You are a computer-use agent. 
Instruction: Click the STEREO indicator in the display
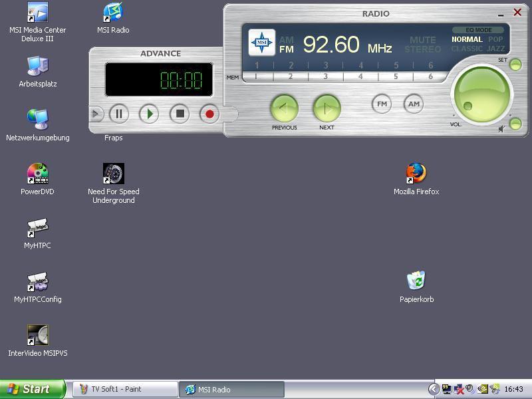[x=423, y=49]
